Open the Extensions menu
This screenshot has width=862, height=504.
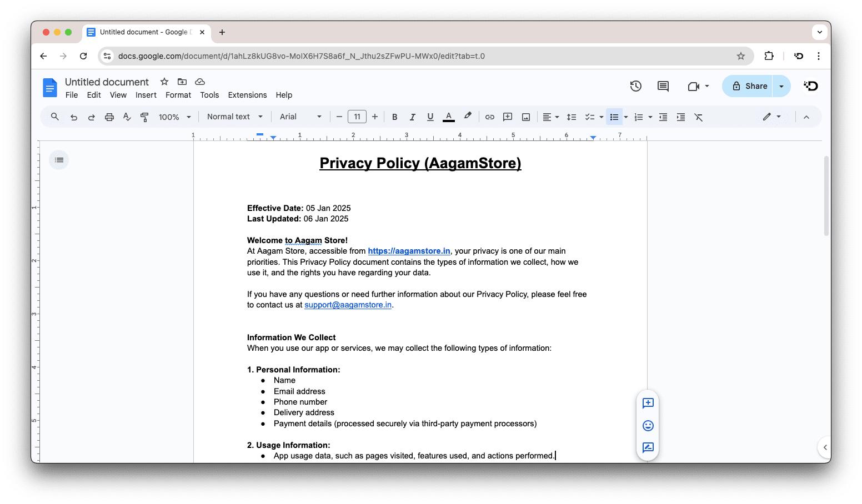click(247, 95)
